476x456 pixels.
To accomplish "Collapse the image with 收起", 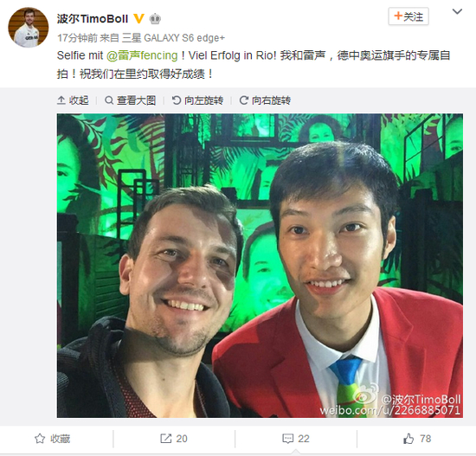I will [73, 100].
